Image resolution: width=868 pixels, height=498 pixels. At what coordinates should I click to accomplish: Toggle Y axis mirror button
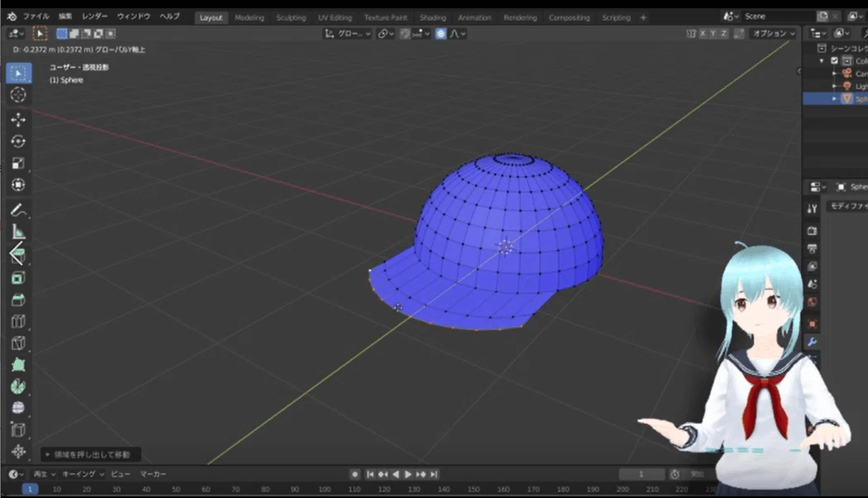tap(713, 34)
